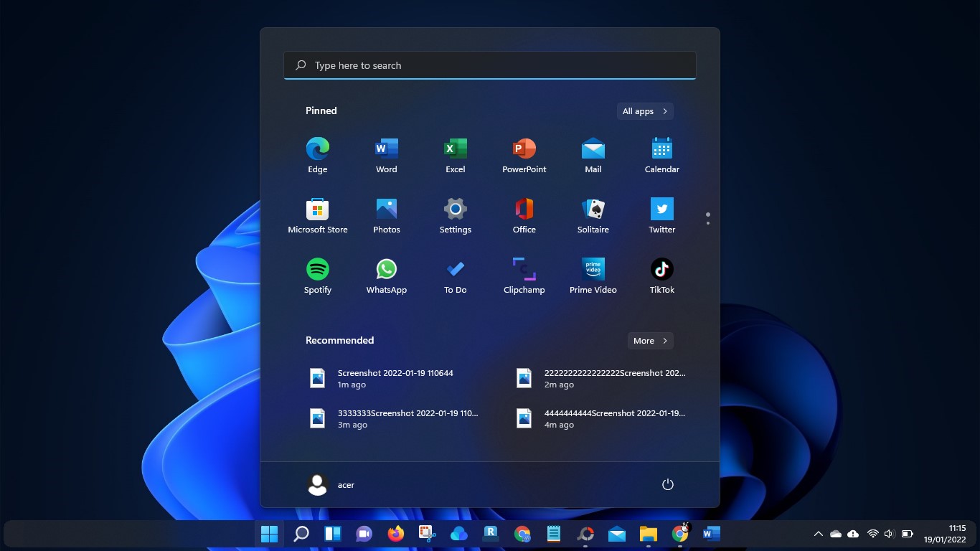
Task: Expand the All apps list
Action: [644, 111]
